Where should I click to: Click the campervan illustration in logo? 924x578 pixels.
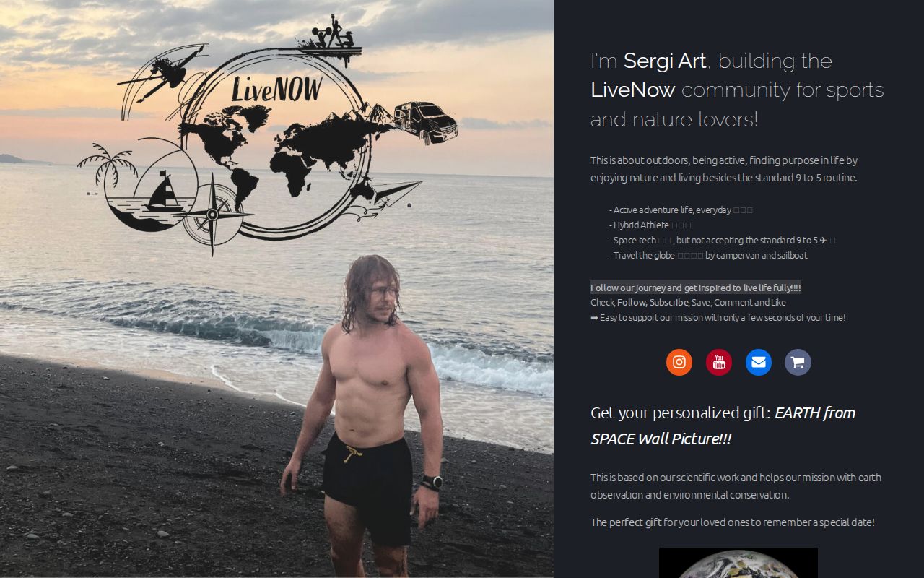coord(426,122)
